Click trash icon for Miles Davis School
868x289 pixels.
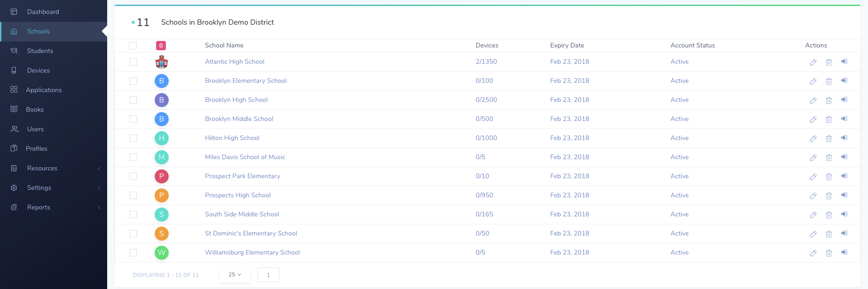tap(829, 158)
